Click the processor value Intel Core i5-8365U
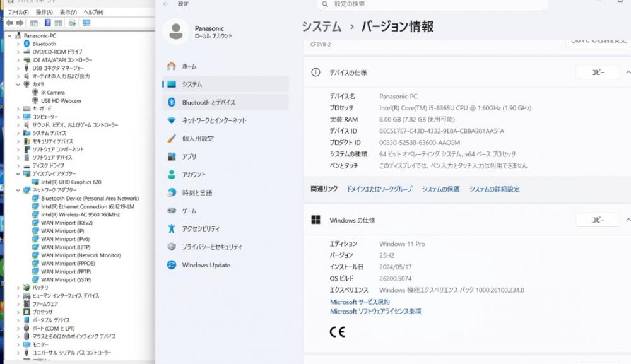 coord(455,108)
